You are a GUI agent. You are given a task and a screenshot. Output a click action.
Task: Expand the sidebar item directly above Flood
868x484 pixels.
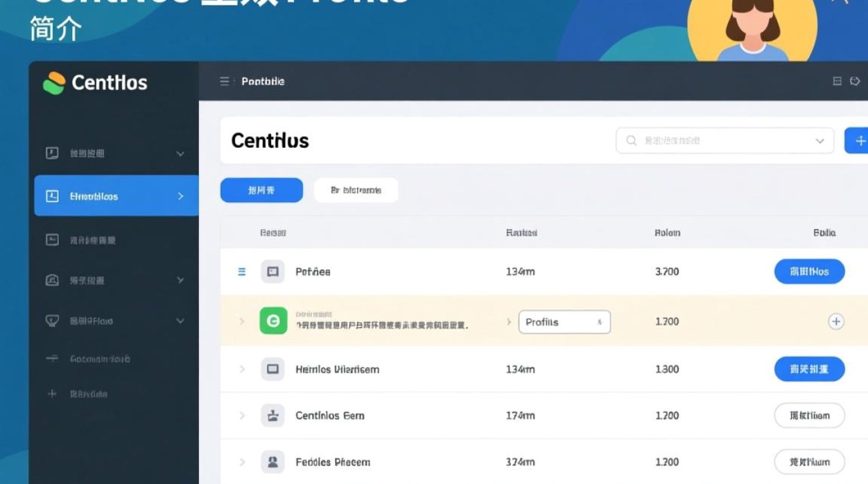(180, 281)
